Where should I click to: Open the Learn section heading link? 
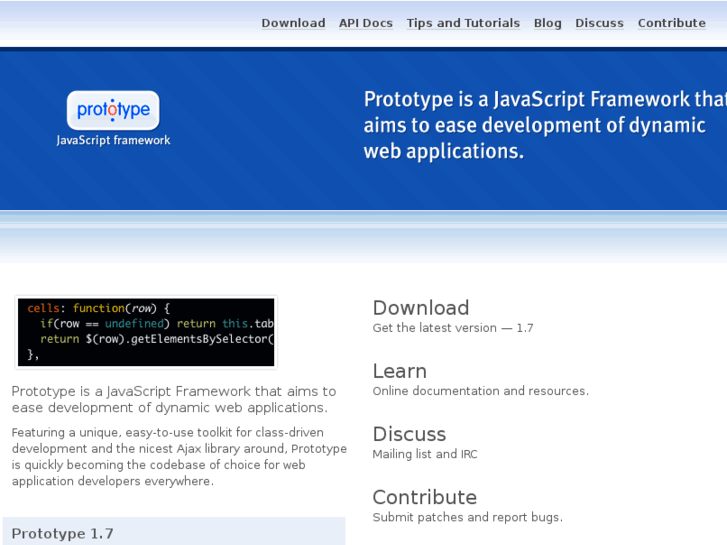[x=399, y=371]
